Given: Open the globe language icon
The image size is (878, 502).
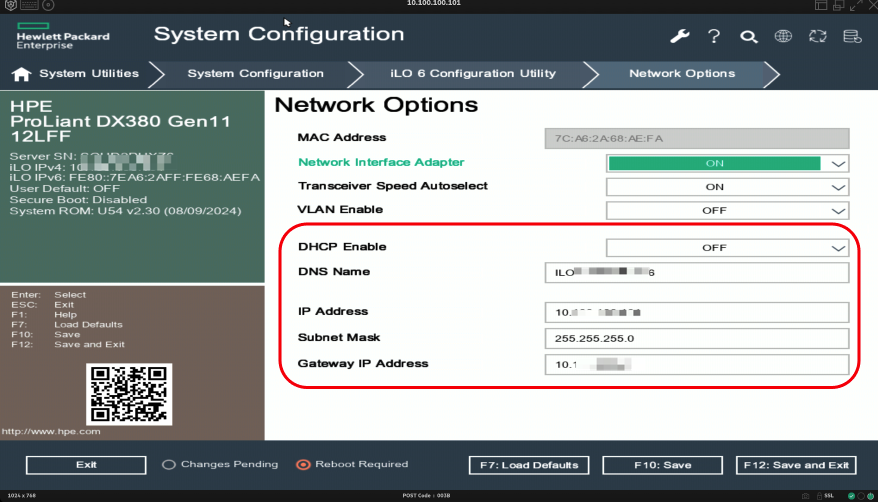Looking at the screenshot, I should (x=783, y=36).
